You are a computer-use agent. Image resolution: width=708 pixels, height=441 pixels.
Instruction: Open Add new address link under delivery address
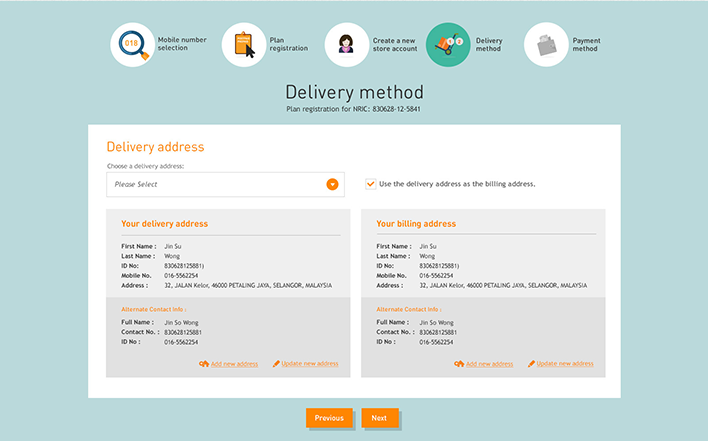[235, 364]
